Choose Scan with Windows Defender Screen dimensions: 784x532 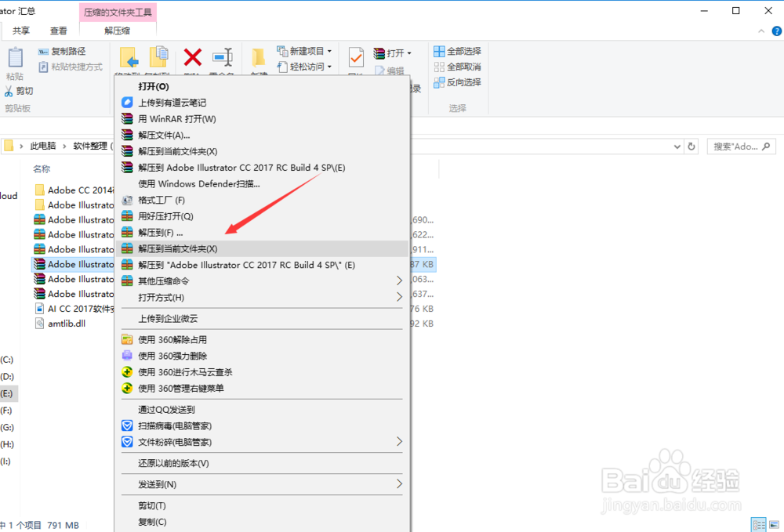tap(262, 184)
